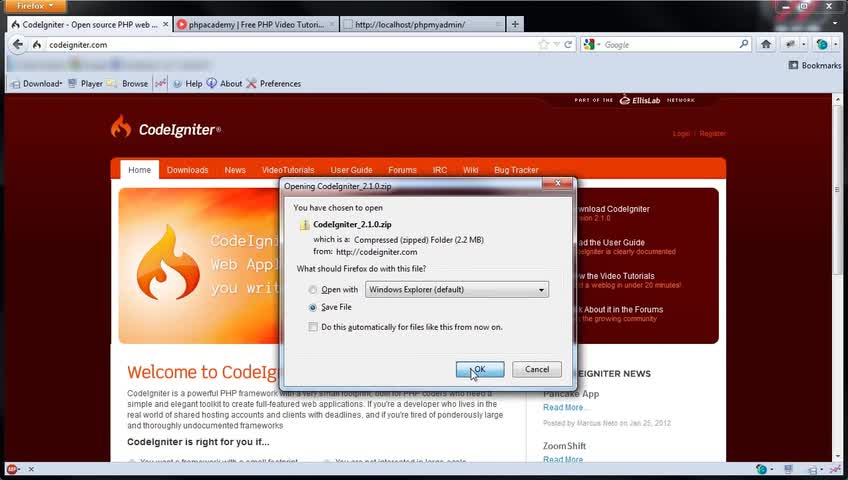The width and height of the screenshot is (848, 480).
Task: Expand the Download toolbar dropdown arrow
Action: pyautogui.click(x=61, y=84)
